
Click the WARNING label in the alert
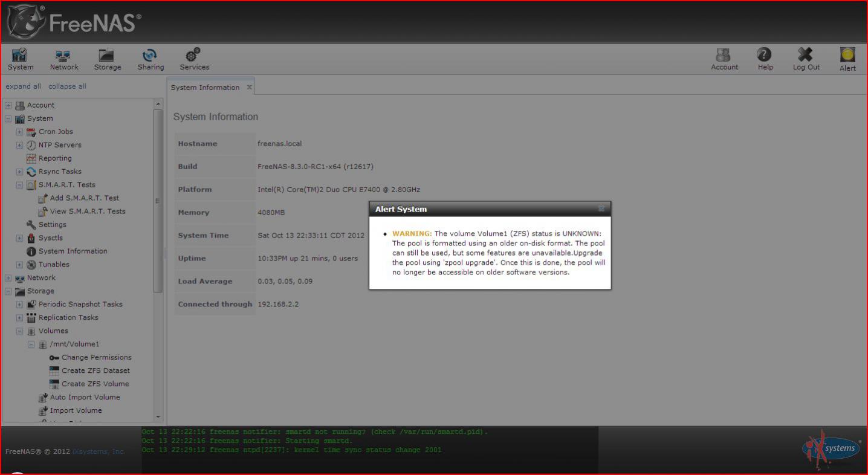pos(412,234)
